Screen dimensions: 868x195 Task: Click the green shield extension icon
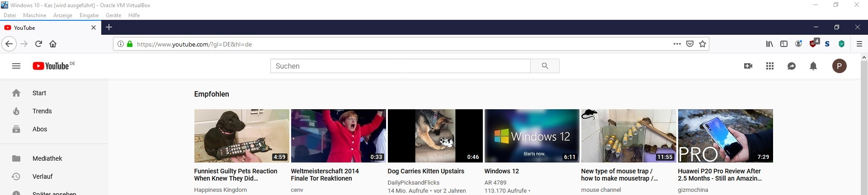click(841, 44)
